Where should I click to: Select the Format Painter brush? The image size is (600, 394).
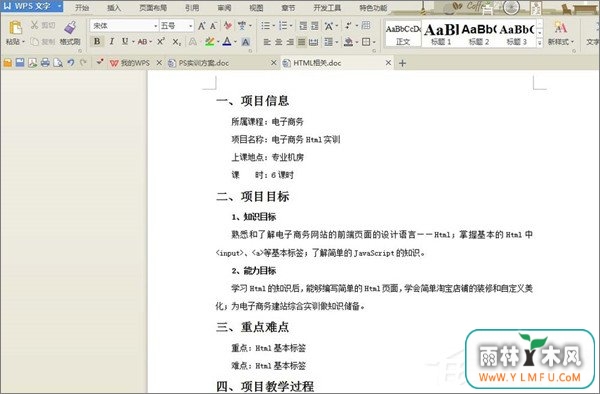tap(70, 28)
